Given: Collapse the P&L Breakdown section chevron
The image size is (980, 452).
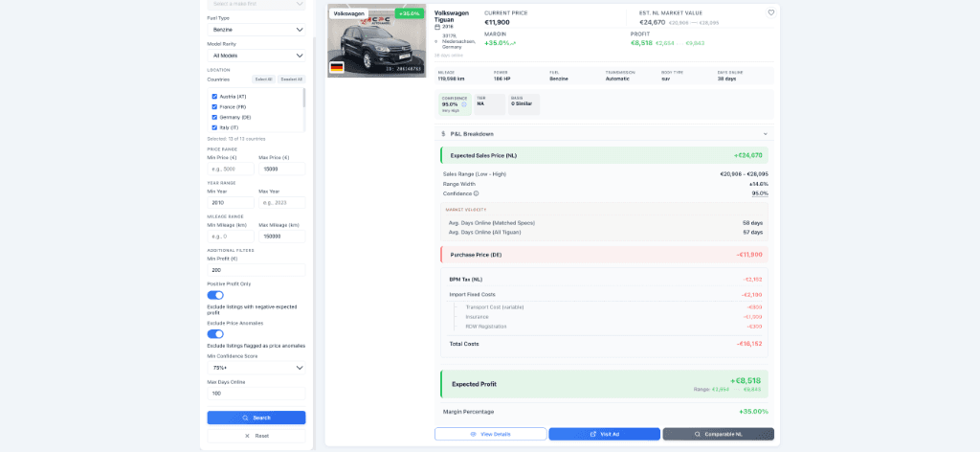Looking at the screenshot, I should point(765,134).
